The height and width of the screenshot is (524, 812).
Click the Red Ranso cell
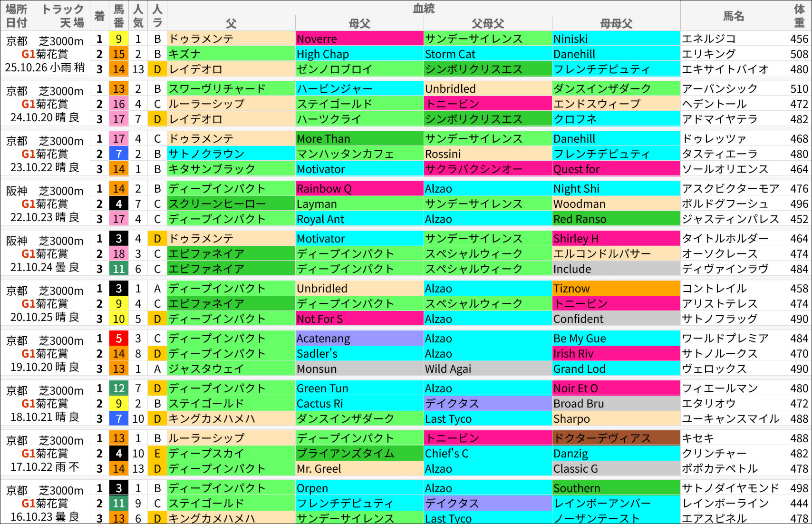[616, 219]
